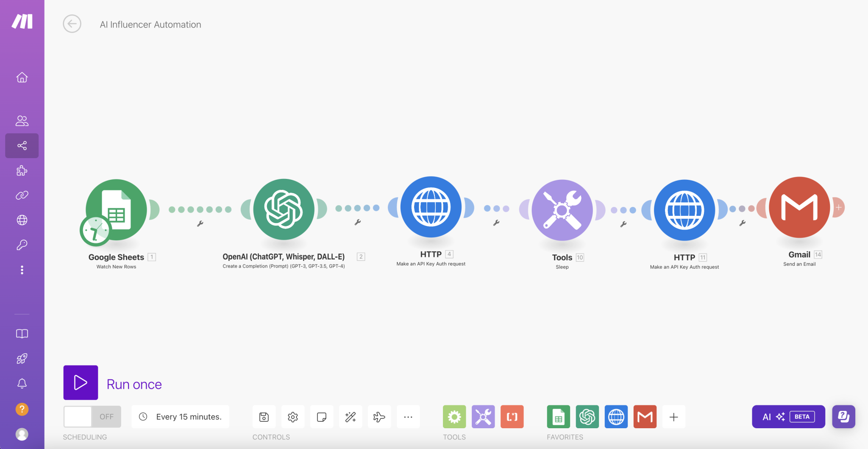The image size is (868, 449).
Task: Click the Run once play button
Action: (81, 382)
